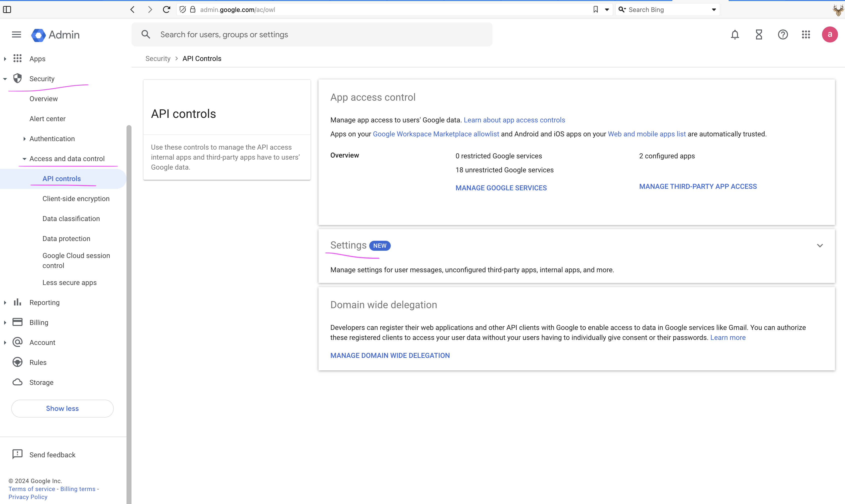Open the hamburger navigation menu
The image size is (845, 504).
tap(16, 34)
